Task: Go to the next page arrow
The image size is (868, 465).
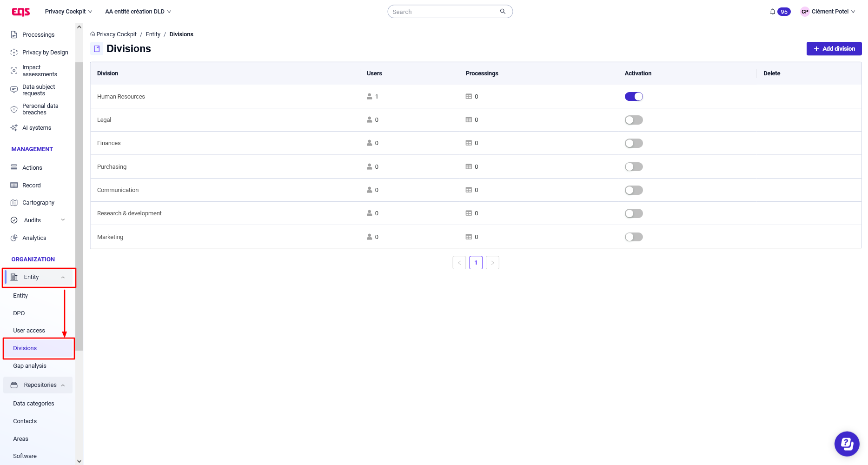Action: click(x=493, y=263)
